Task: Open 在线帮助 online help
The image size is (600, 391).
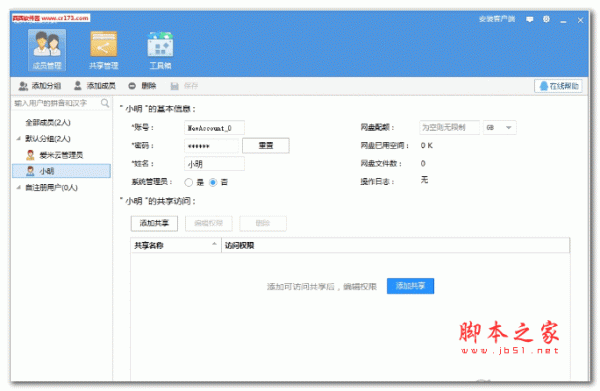Action: [558, 86]
